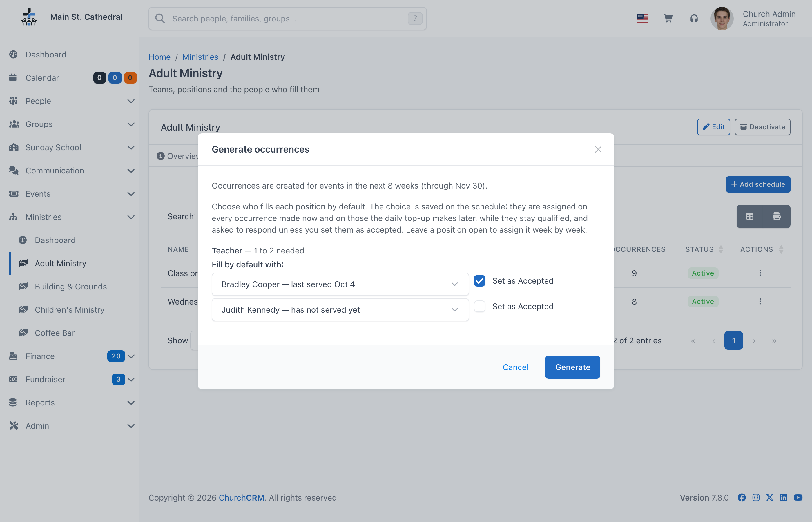Click the search help question-mark icon
Image resolution: width=812 pixels, height=522 pixels.
(x=415, y=19)
